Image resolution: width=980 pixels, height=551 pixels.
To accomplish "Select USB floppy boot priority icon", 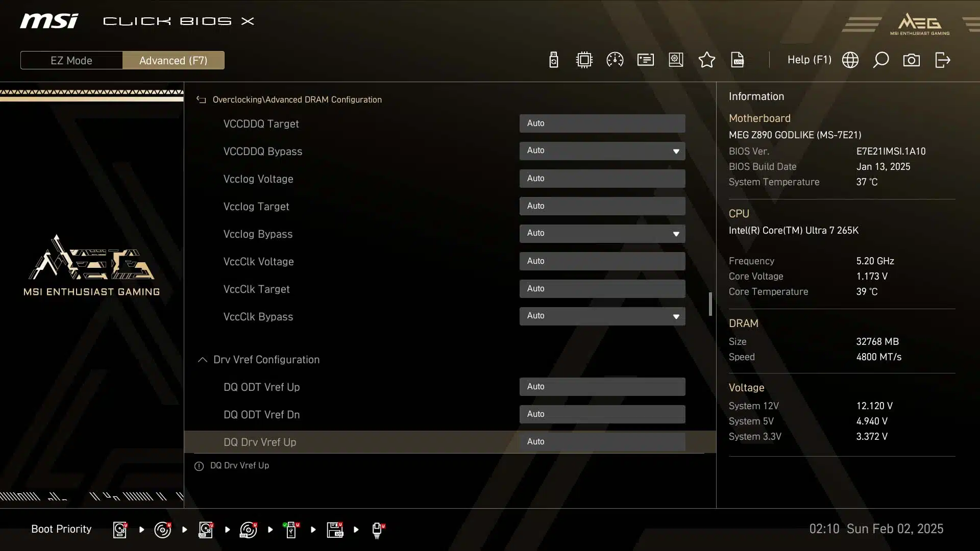I will (335, 530).
